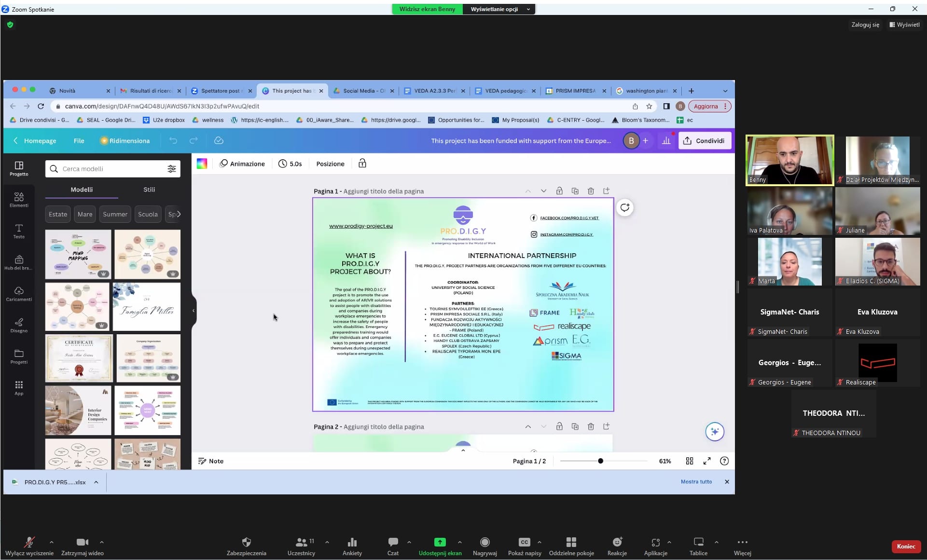Open Caricamenti uploads panel
Screen dimensions: 927x560
[19, 294]
